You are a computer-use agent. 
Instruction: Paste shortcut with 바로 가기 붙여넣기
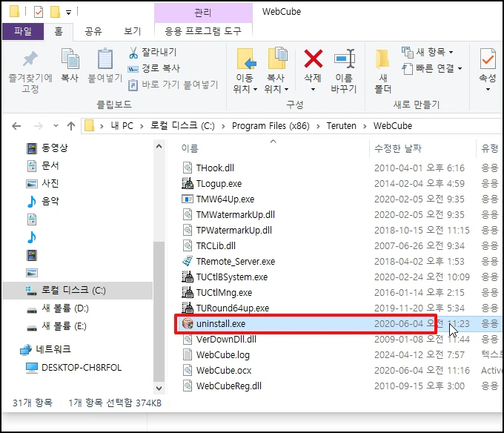(173, 85)
